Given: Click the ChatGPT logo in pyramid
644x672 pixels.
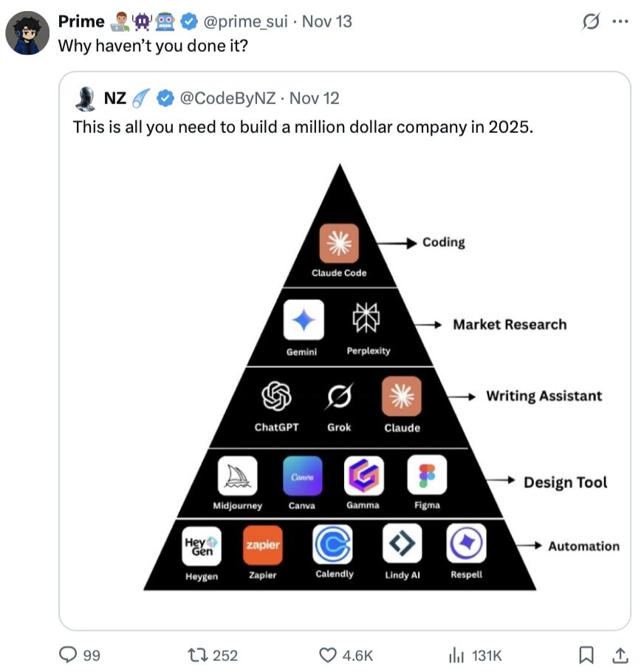Looking at the screenshot, I should (x=276, y=397).
